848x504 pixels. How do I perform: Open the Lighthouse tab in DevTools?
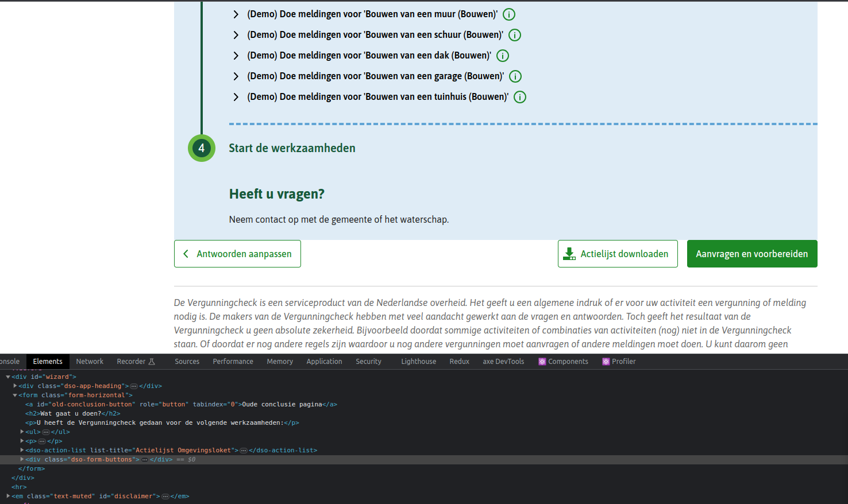pos(419,361)
